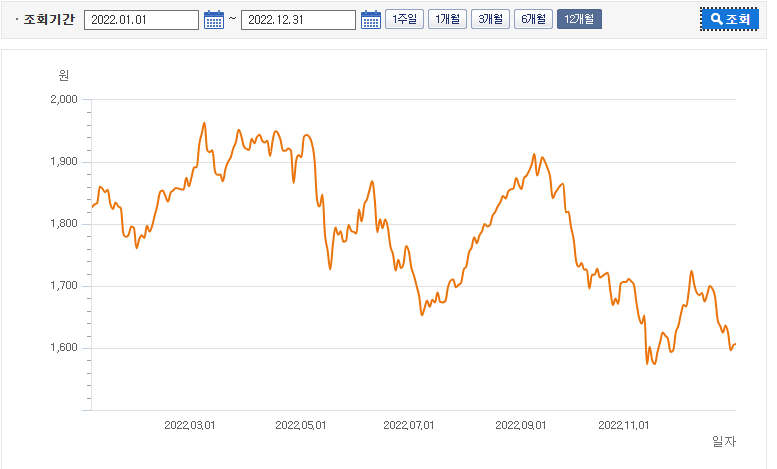777x469 pixels.
Task: Click the chart's highest peak near March
Action: pyautogui.click(x=204, y=123)
